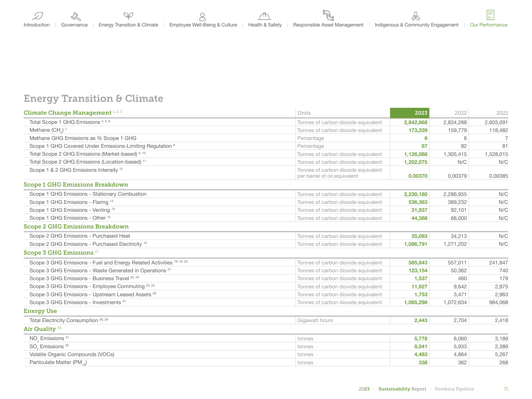532x399 pixels.
Task: Select the Our Performance nav link
Action: [489, 25]
